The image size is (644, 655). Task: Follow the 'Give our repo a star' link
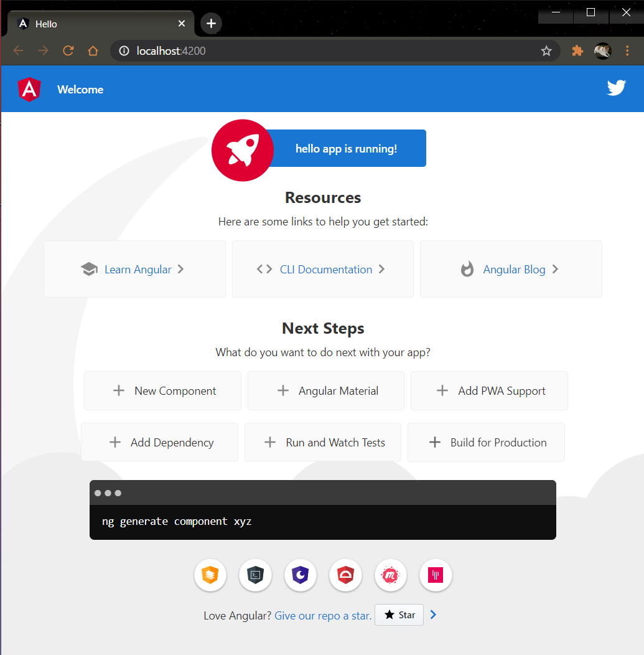pyautogui.click(x=322, y=615)
